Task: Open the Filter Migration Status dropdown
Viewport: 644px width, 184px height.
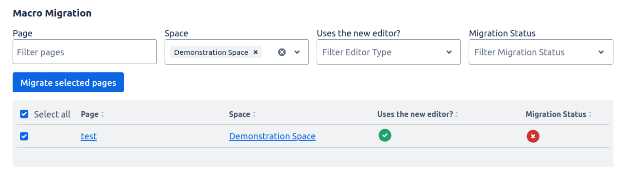Action: coord(541,52)
